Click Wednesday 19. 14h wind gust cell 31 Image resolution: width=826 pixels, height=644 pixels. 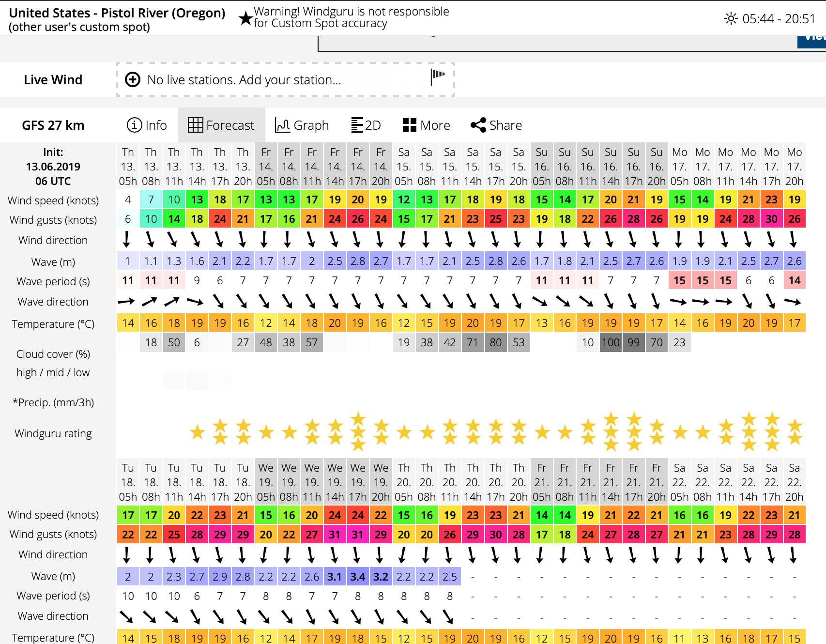[335, 535]
